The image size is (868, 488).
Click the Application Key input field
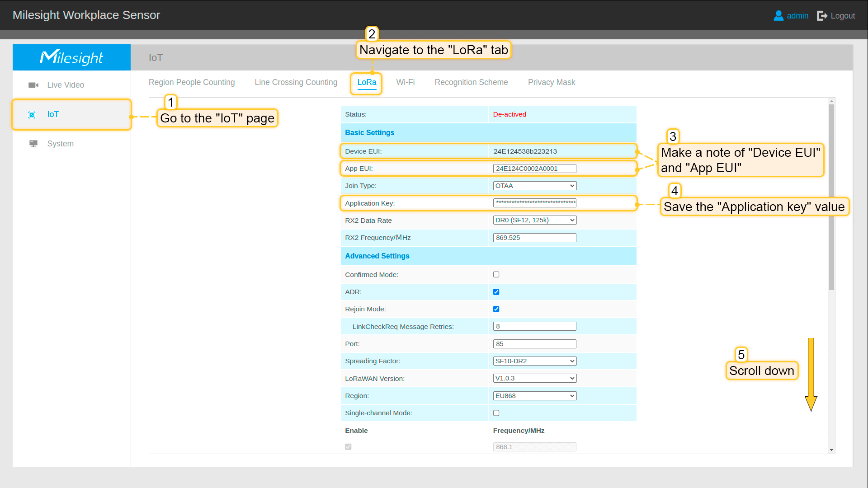pyautogui.click(x=534, y=203)
